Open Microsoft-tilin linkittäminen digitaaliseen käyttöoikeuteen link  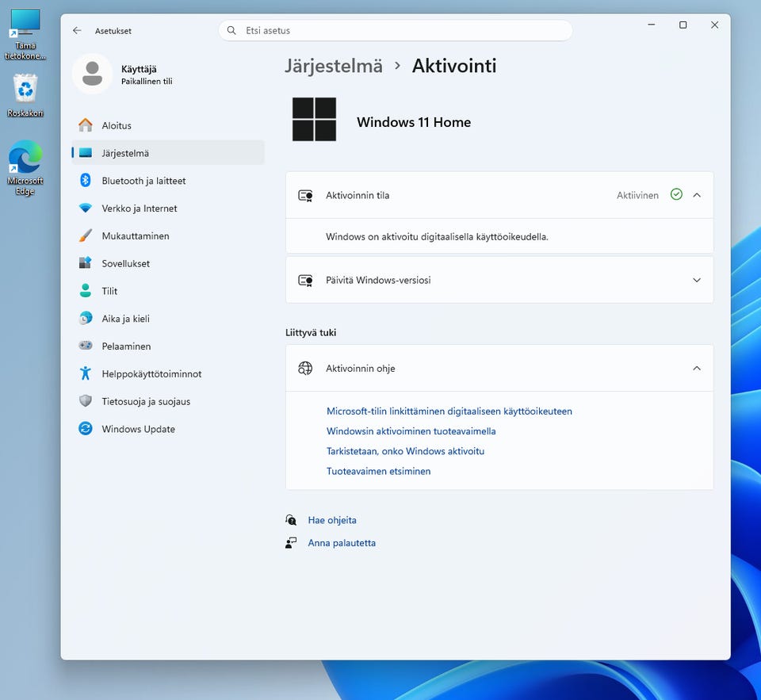click(x=449, y=411)
